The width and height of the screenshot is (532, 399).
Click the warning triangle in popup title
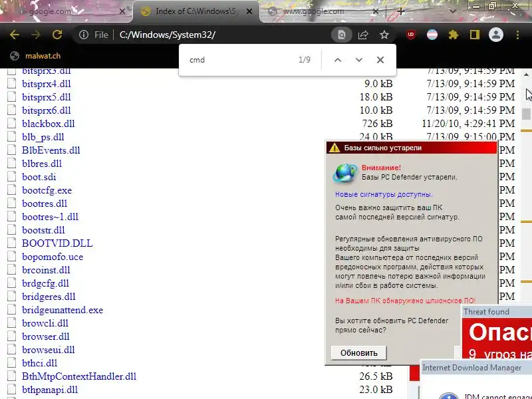tap(334, 148)
